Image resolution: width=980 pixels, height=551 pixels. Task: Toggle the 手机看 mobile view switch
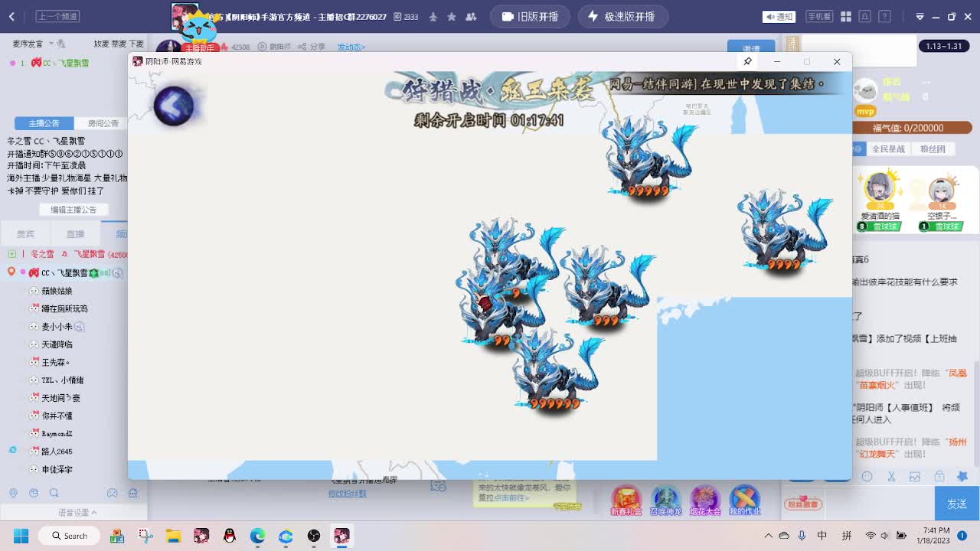click(x=819, y=15)
